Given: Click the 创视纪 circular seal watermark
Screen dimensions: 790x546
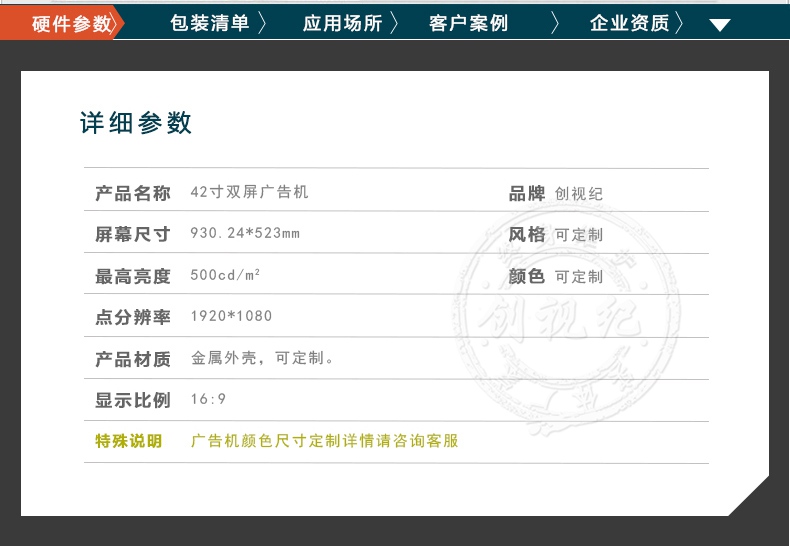Looking at the screenshot, I should pos(564,320).
